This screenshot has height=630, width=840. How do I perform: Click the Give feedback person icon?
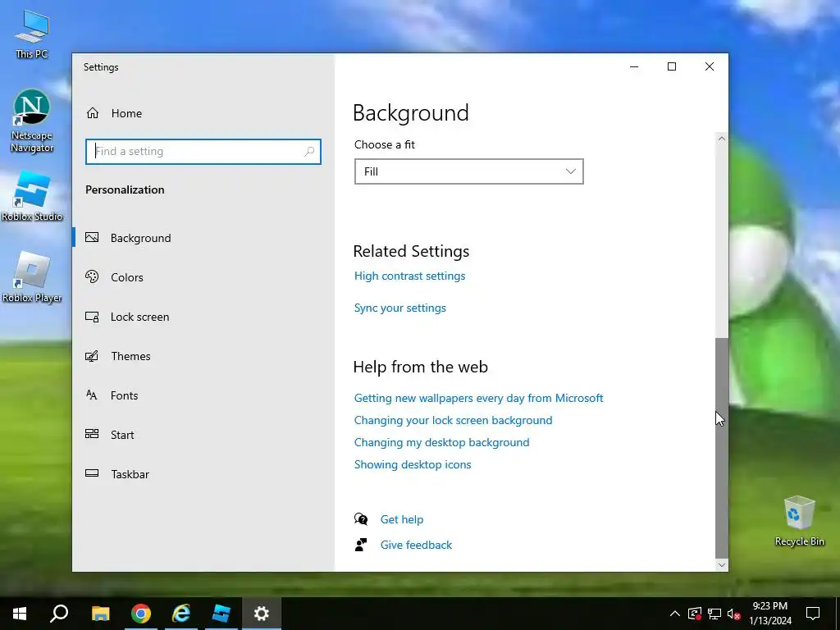pyautogui.click(x=361, y=545)
